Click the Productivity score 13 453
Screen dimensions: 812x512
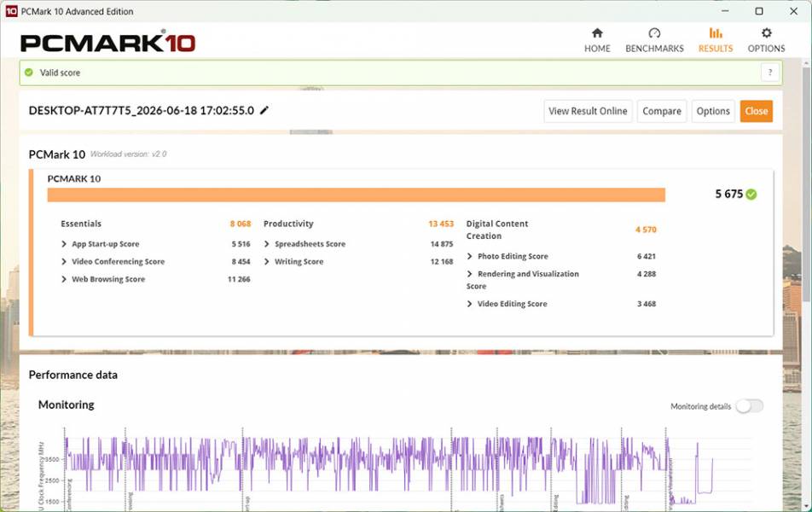coord(441,224)
